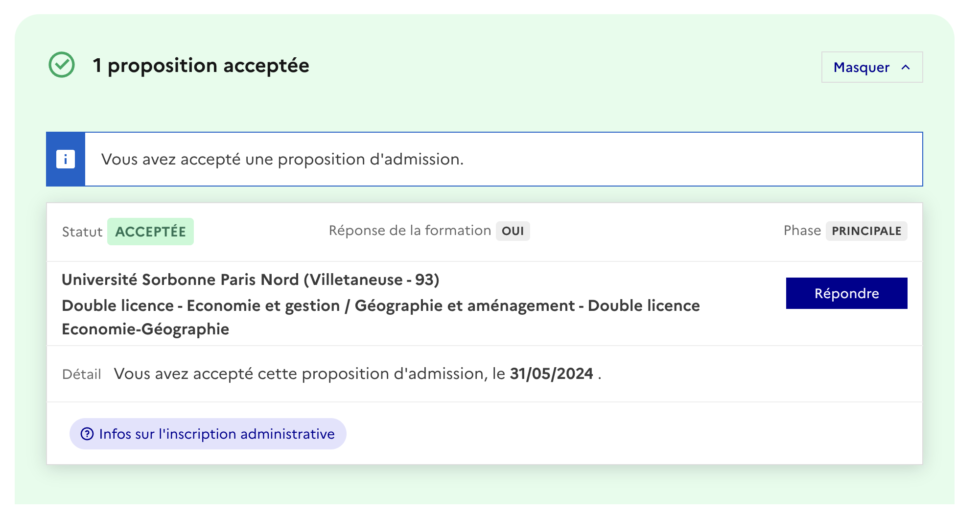980x516 pixels.
Task: Collapse section using chevron beside Masquer
Action: point(906,67)
